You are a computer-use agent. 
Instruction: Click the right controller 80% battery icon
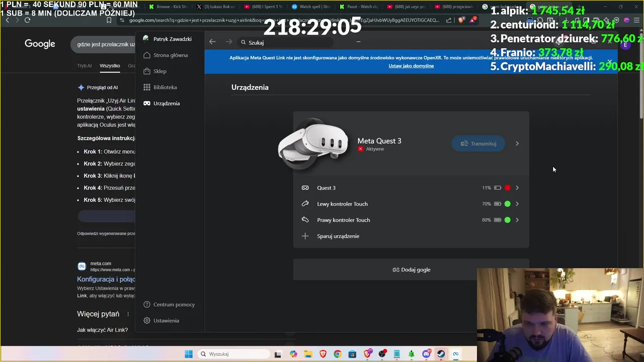[x=497, y=220]
